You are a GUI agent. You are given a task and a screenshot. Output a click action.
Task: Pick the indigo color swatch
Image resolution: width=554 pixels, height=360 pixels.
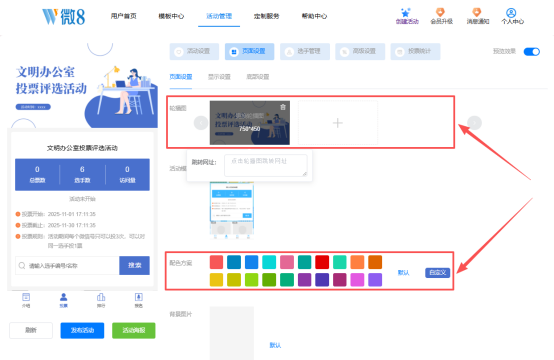click(322, 280)
